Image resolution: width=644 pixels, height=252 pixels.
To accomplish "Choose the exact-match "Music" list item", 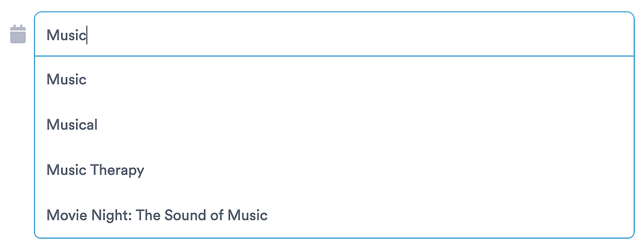I will (66, 79).
